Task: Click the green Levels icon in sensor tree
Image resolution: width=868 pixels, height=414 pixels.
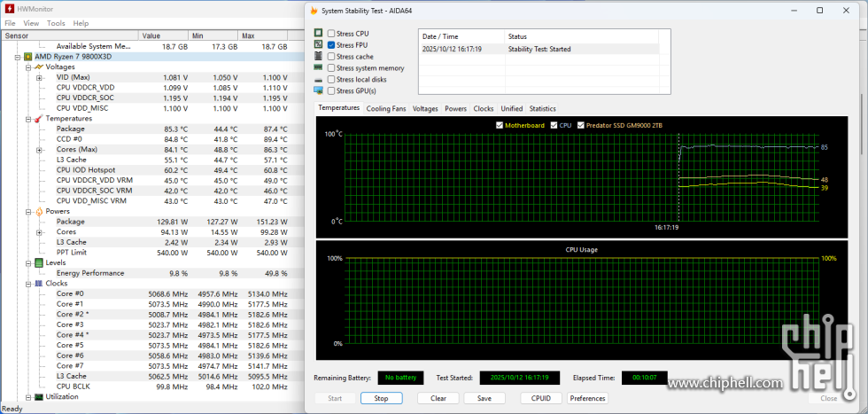Action: coord(38,263)
